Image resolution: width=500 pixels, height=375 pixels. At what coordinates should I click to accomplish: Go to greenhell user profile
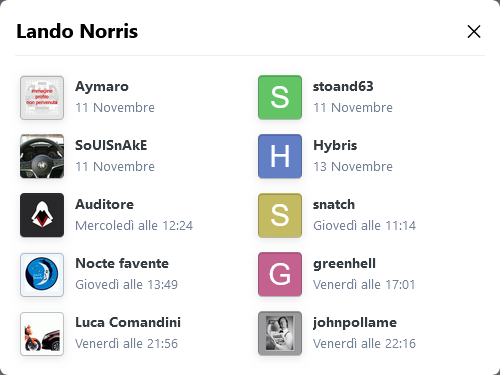coord(344,264)
